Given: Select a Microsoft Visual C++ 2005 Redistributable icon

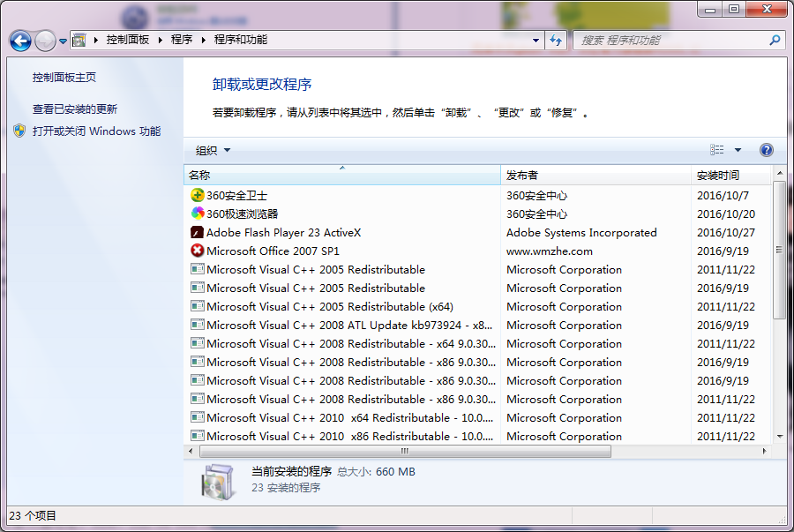Looking at the screenshot, I should point(198,269).
